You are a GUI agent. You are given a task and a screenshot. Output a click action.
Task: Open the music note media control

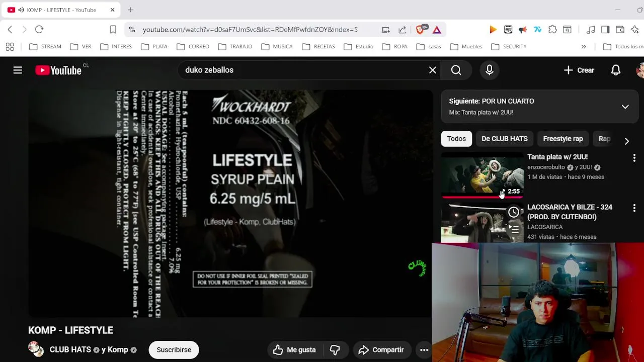[x=591, y=30]
